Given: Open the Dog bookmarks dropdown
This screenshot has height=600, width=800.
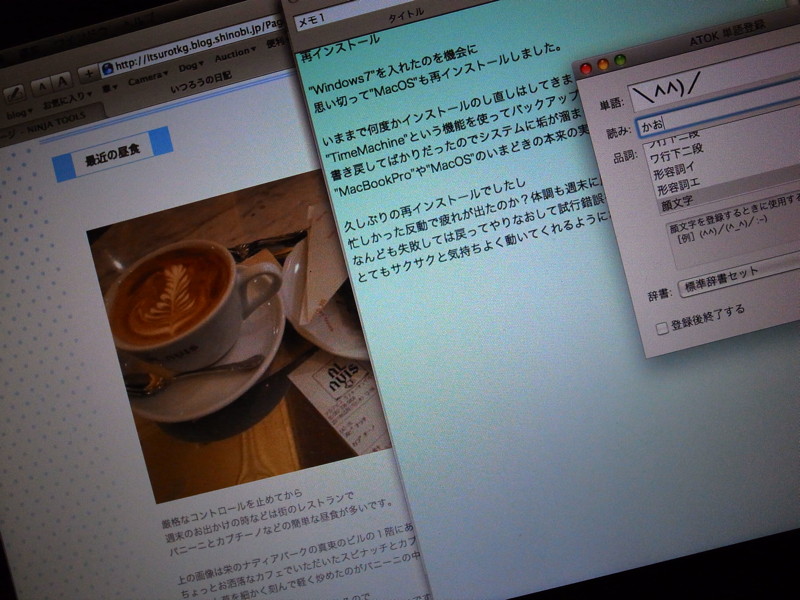Looking at the screenshot, I should pos(191,66).
